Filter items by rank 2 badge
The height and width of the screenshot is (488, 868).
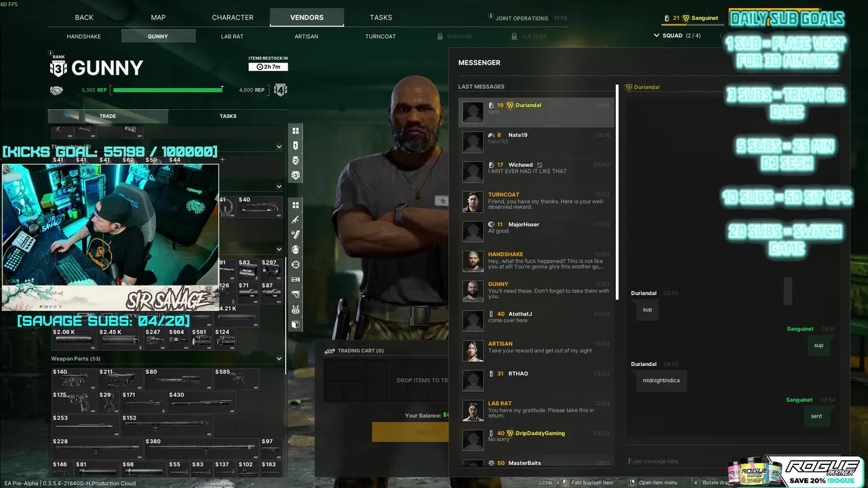pos(296,161)
